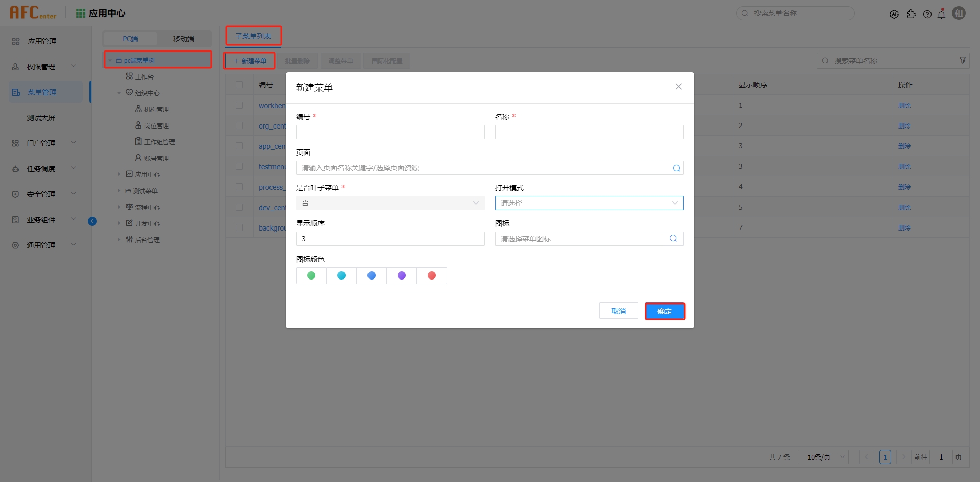Open the page search magnifier in 页面 field

tap(676, 167)
